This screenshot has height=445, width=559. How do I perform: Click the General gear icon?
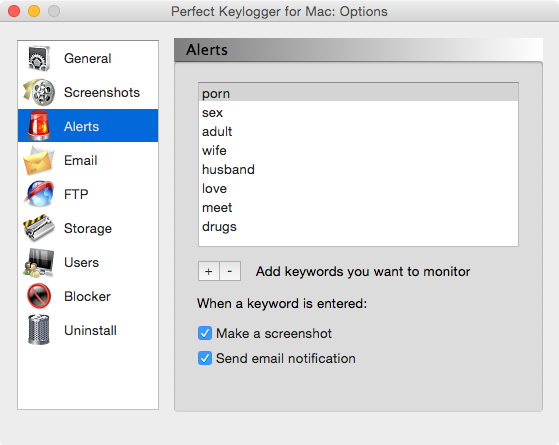pyautogui.click(x=39, y=58)
